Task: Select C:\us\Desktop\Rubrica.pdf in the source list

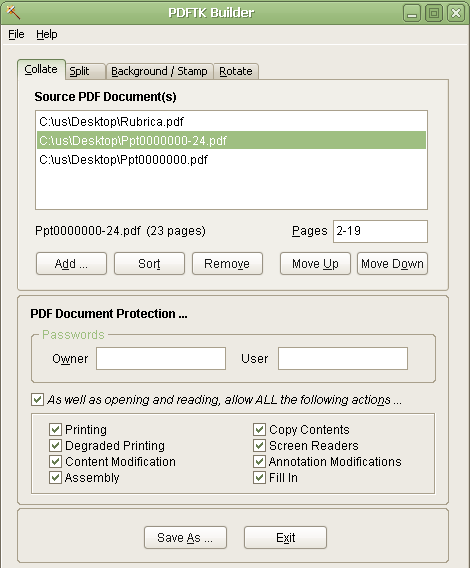Action: pyautogui.click(x=231, y=122)
